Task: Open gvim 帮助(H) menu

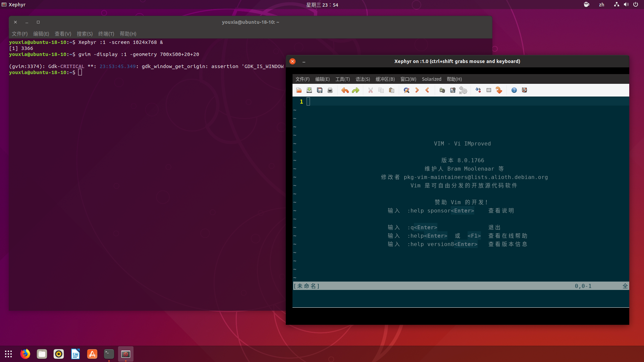Action: 454,79
